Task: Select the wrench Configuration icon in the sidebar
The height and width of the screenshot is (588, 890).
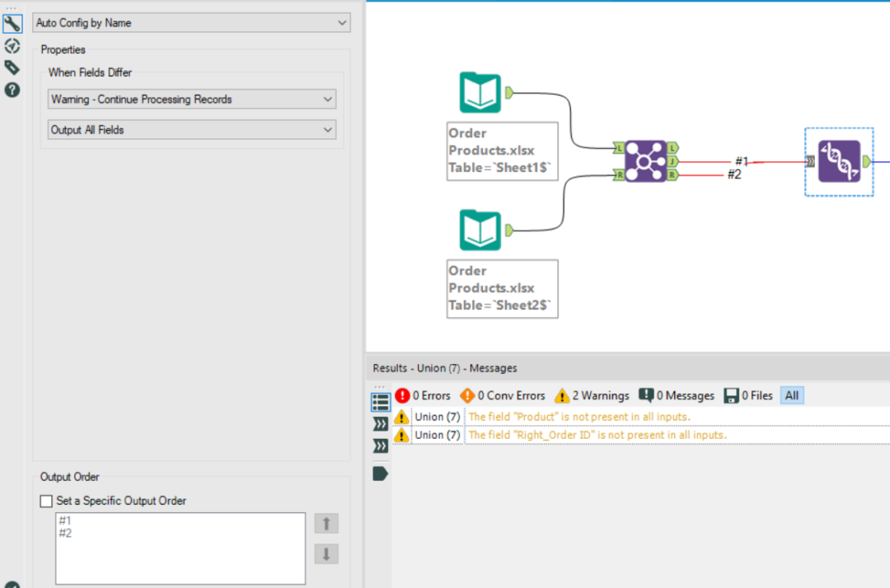Action: (x=12, y=23)
